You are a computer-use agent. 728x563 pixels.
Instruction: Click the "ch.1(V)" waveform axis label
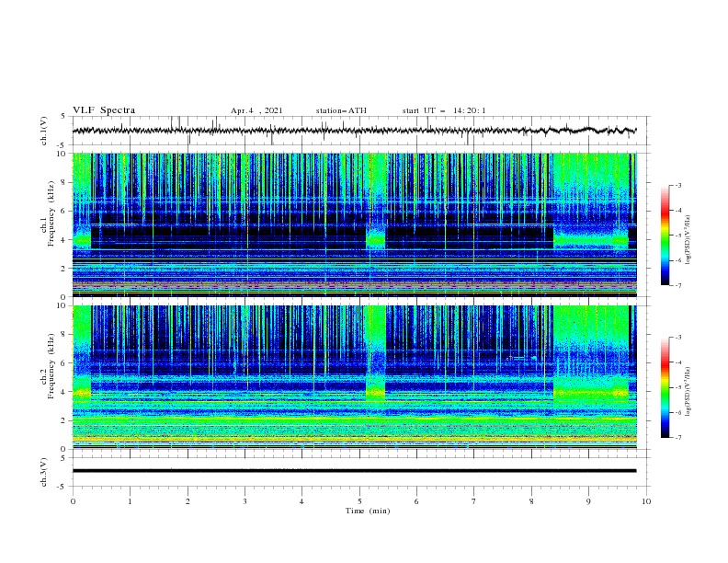(44, 131)
